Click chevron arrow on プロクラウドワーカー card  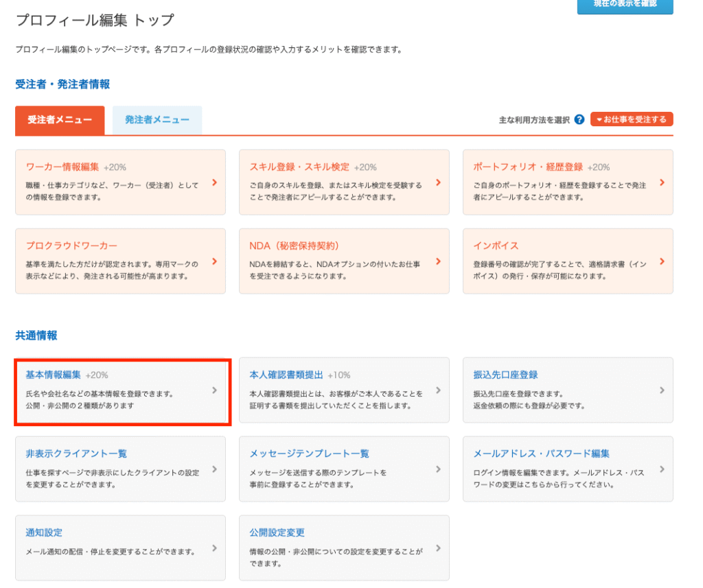(x=215, y=261)
